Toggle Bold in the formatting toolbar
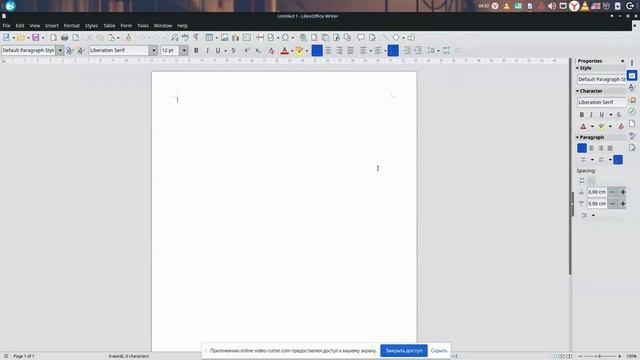The width and height of the screenshot is (640, 360). 196,51
